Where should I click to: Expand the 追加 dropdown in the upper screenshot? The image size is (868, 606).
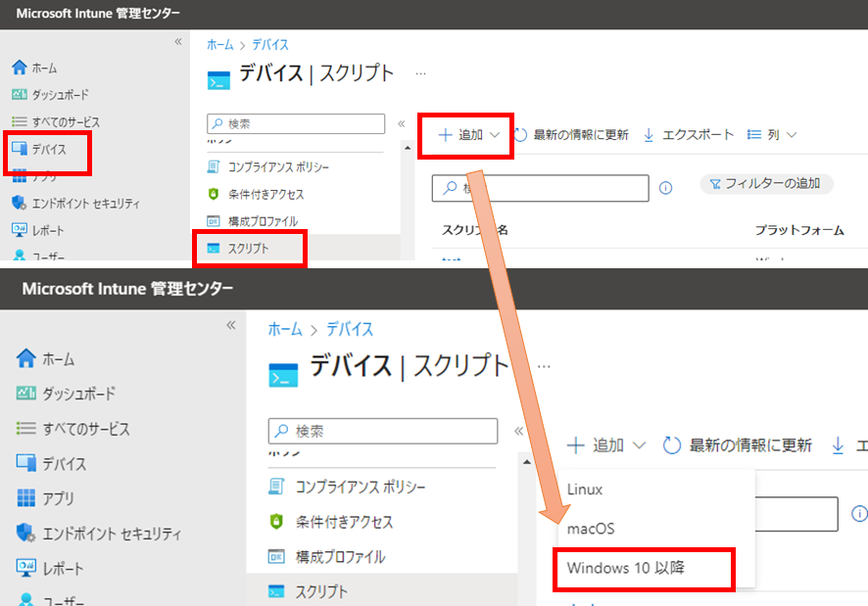(x=469, y=135)
